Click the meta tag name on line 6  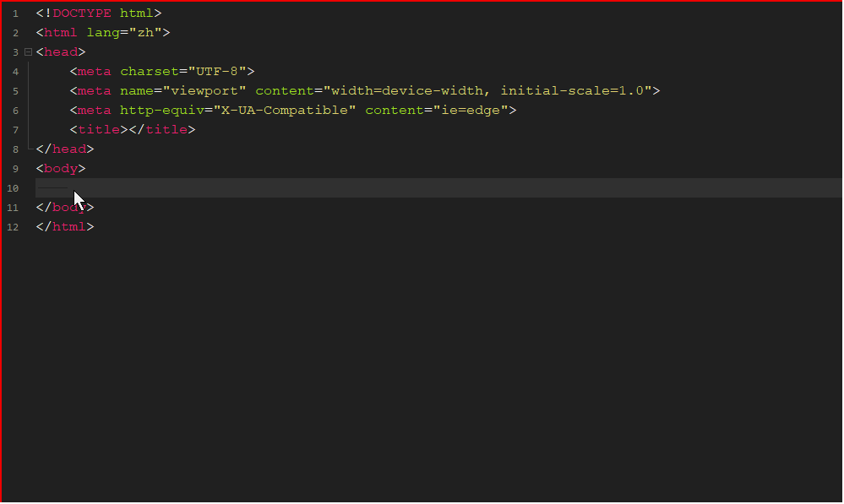94,110
